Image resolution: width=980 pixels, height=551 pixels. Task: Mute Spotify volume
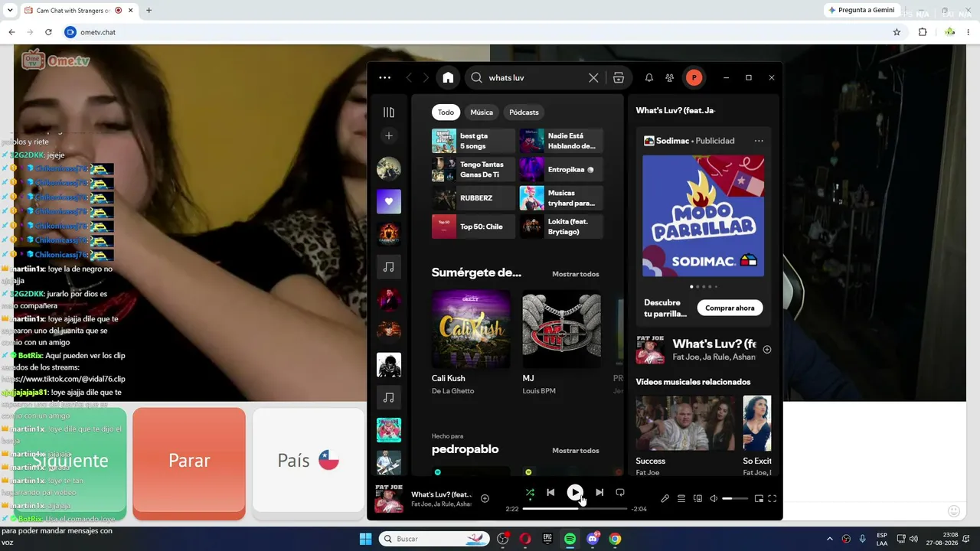(x=714, y=499)
